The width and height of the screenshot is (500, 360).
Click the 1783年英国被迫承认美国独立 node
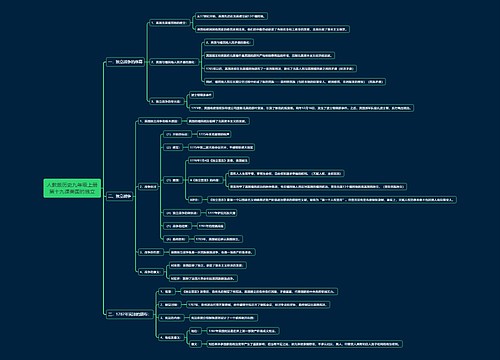(x=218, y=239)
